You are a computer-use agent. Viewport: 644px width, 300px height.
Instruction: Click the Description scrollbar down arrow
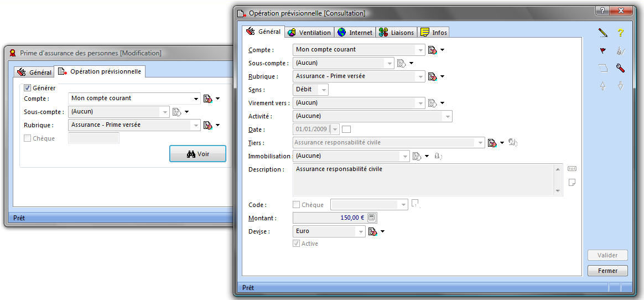pyautogui.click(x=558, y=191)
